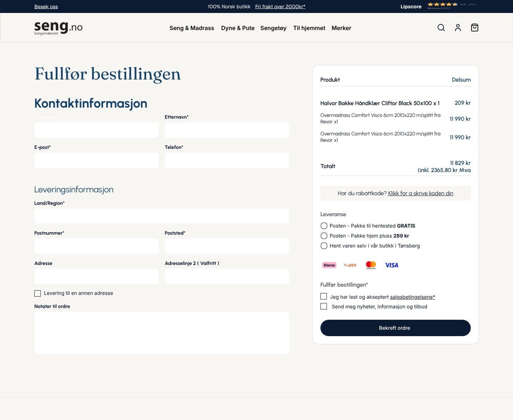Screen dimensions: 513x420
Task: Open Fri frakt over 2000kr link
Action: (280, 7)
